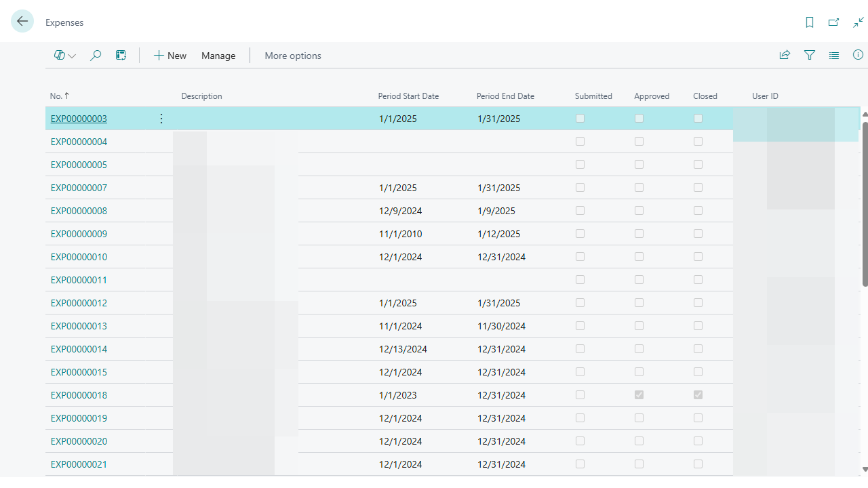Viewport: 868px width, 488px height.
Task: Sort by the No. column header
Action: [x=60, y=96]
